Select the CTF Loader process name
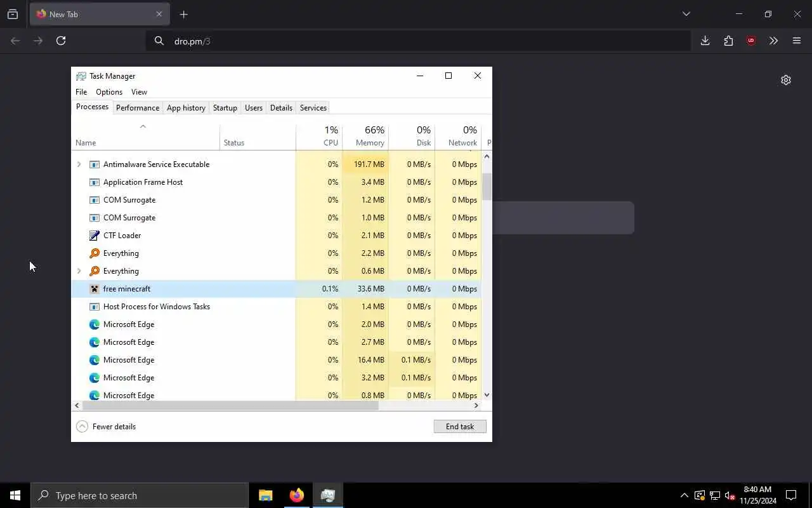Viewport: 812px width, 508px height. pyautogui.click(x=122, y=236)
